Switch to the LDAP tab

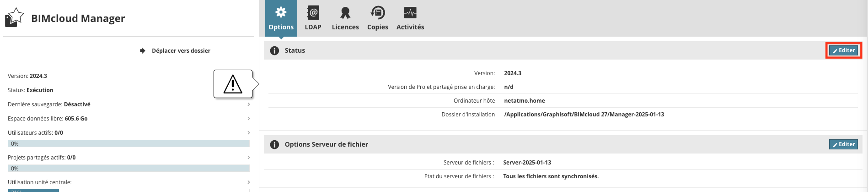tap(313, 18)
